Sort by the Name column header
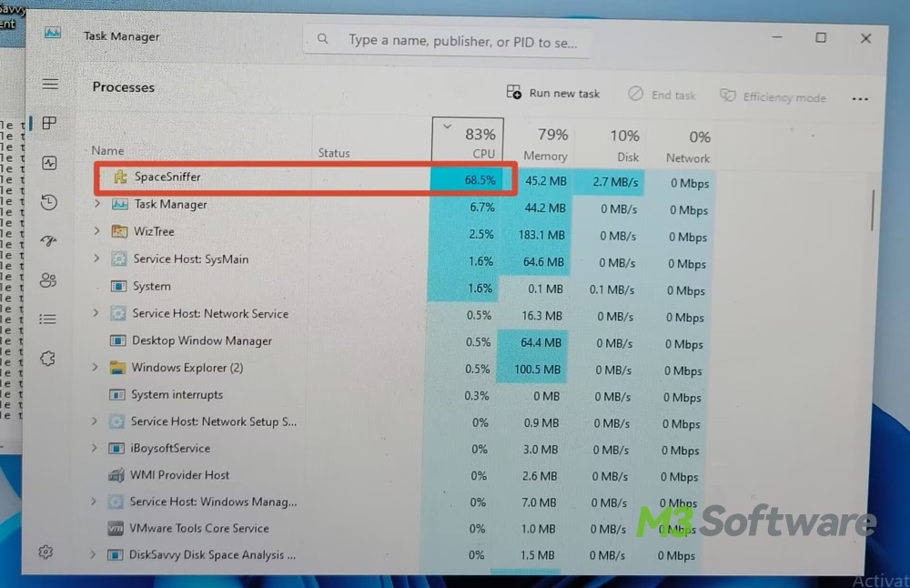Screen dimensions: 910x588 107,150
